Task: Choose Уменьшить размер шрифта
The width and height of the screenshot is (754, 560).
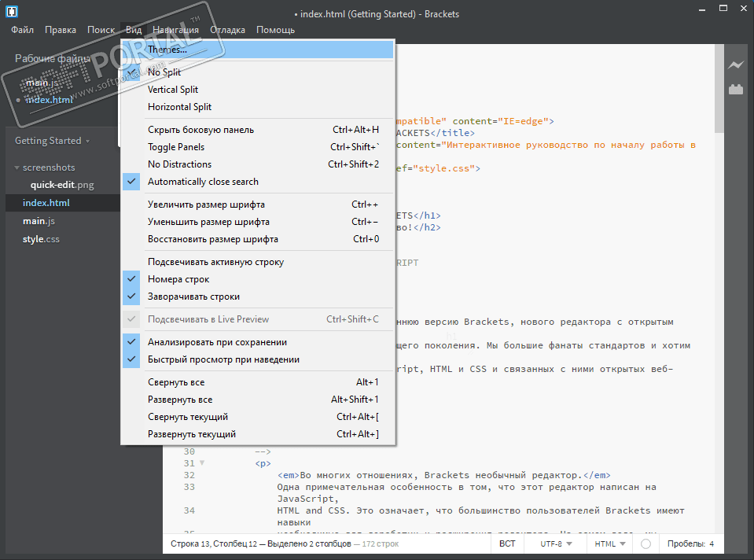Action: pyautogui.click(x=258, y=222)
